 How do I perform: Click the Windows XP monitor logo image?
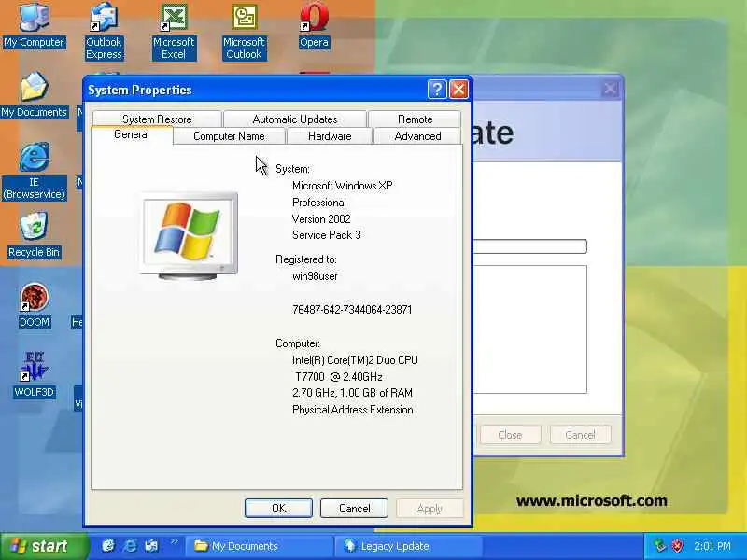[189, 236]
